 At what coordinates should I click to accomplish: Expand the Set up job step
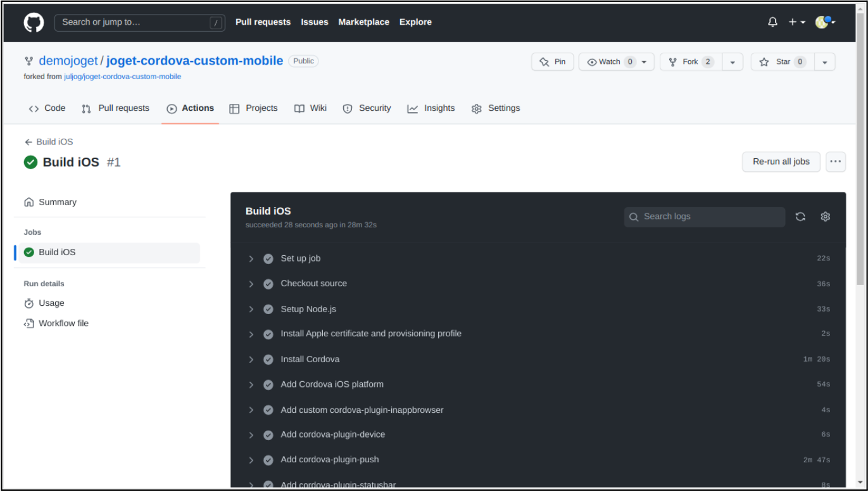251,258
